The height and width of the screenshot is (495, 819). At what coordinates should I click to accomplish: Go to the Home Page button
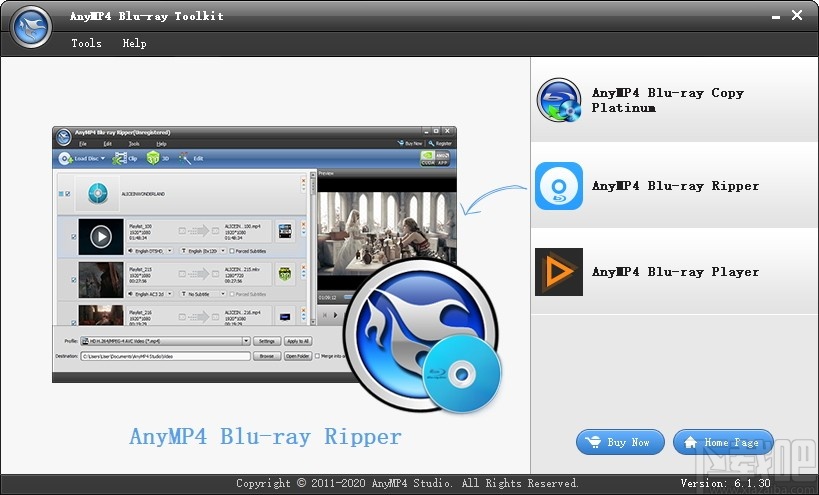[723, 442]
